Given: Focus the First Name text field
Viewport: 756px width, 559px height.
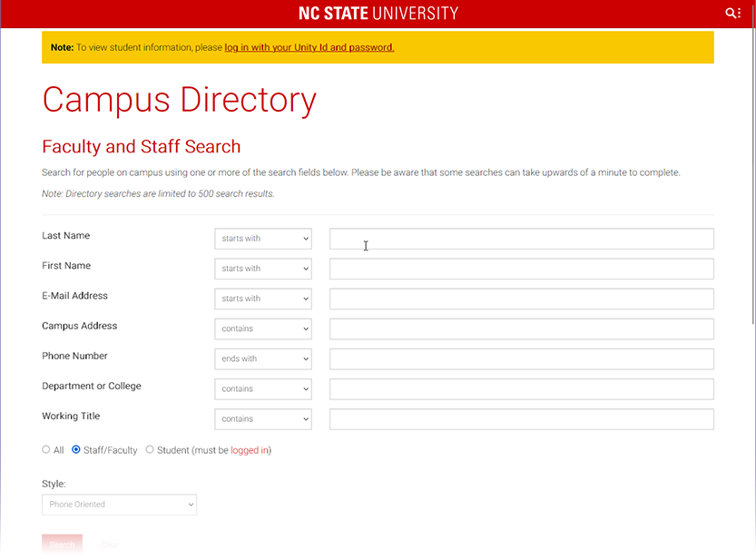Looking at the screenshot, I should pyautogui.click(x=522, y=269).
